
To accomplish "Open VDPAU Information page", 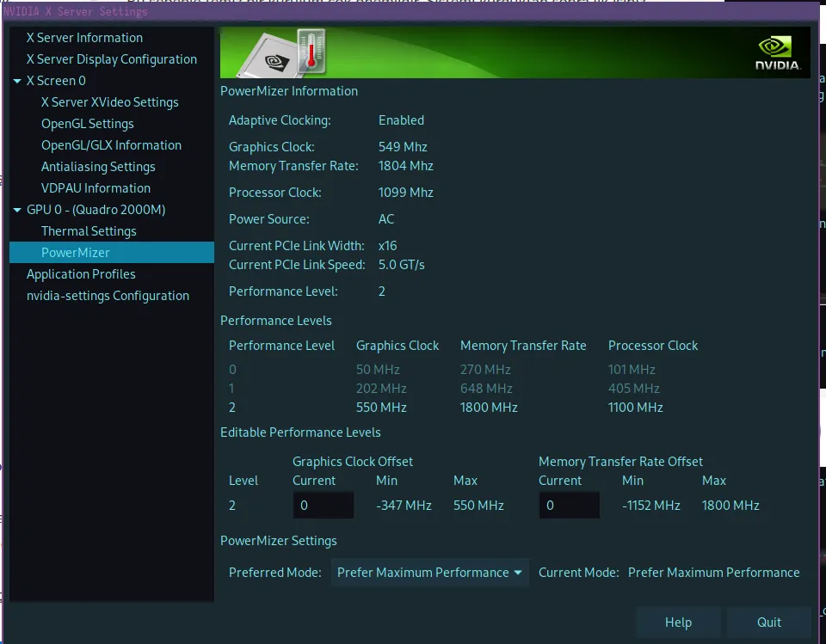I will (x=96, y=188).
